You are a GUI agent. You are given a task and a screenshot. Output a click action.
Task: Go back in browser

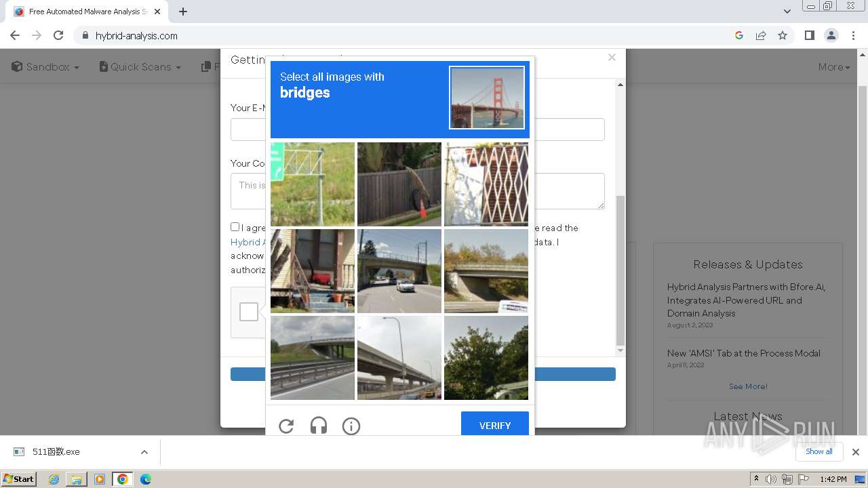tap(15, 35)
